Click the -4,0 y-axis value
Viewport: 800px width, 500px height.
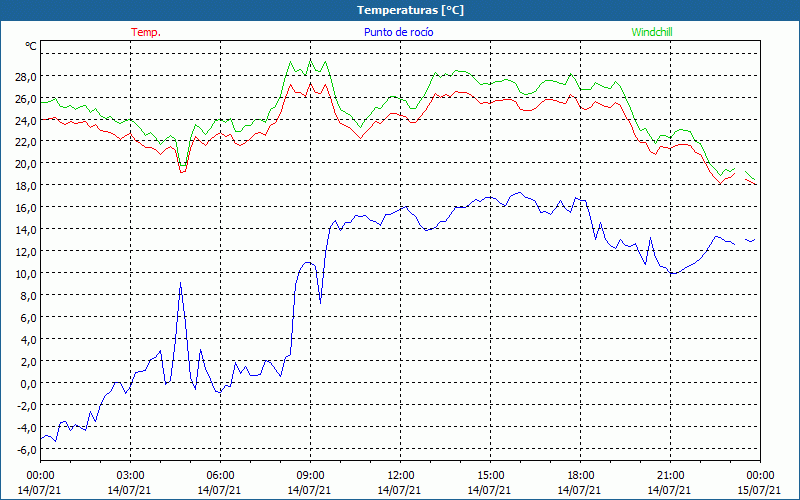point(26,428)
